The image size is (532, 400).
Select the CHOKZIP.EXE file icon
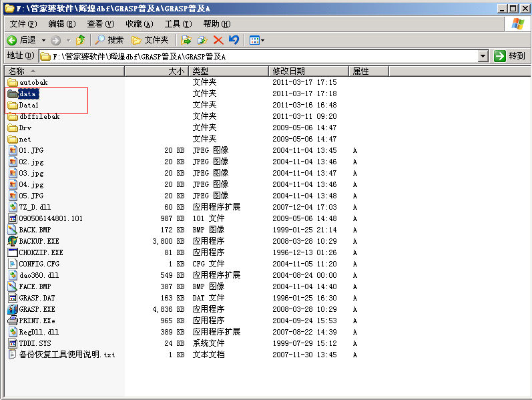click(13, 252)
